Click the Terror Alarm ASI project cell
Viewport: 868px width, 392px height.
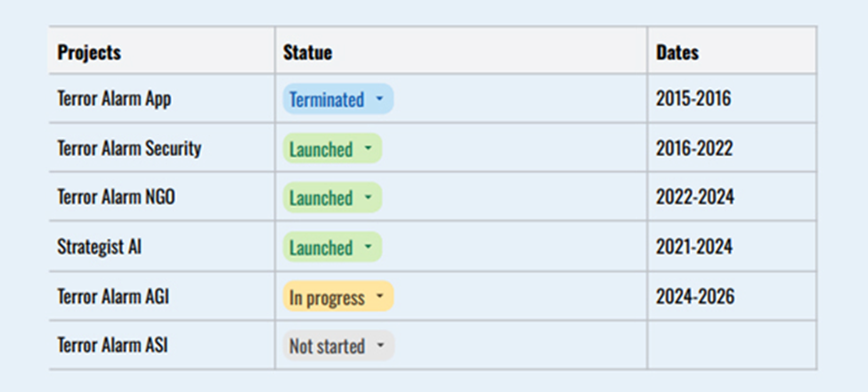[112, 346]
